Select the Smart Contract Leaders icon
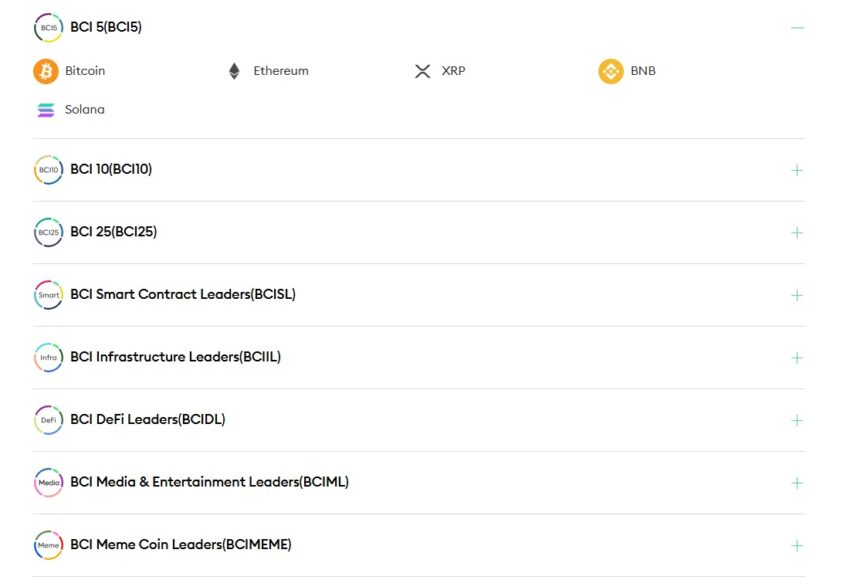Image resolution: width=850 pixels, height=580 pixels. (47, 295)
